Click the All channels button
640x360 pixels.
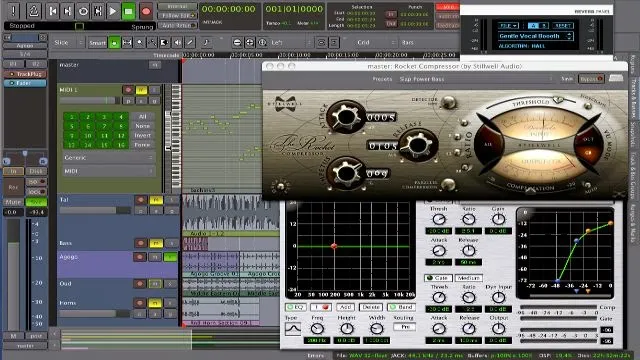[142, 117]
